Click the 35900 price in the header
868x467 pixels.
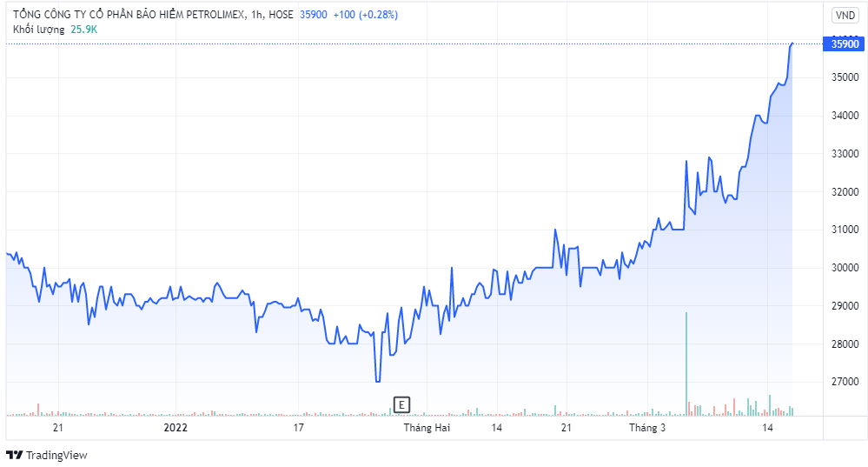[x=314, y=15]
